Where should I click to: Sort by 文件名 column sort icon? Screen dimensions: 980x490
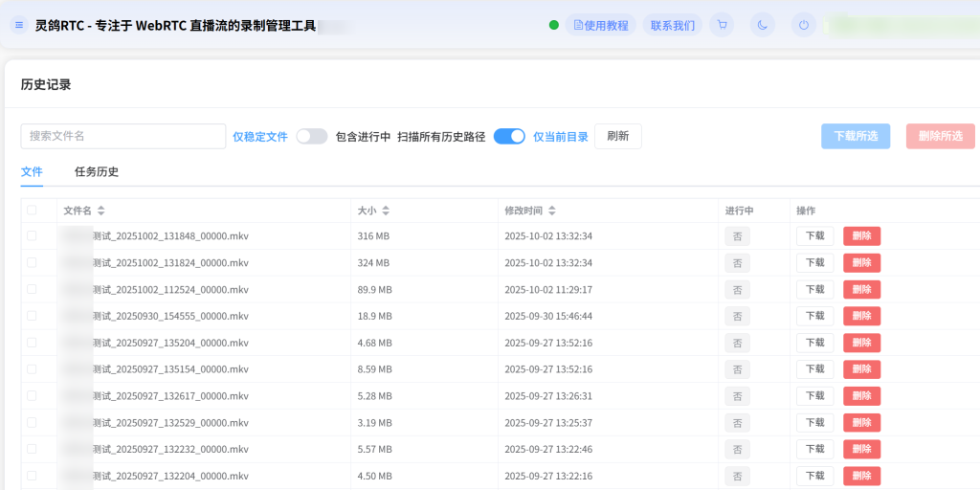click(x=101, y=211)
